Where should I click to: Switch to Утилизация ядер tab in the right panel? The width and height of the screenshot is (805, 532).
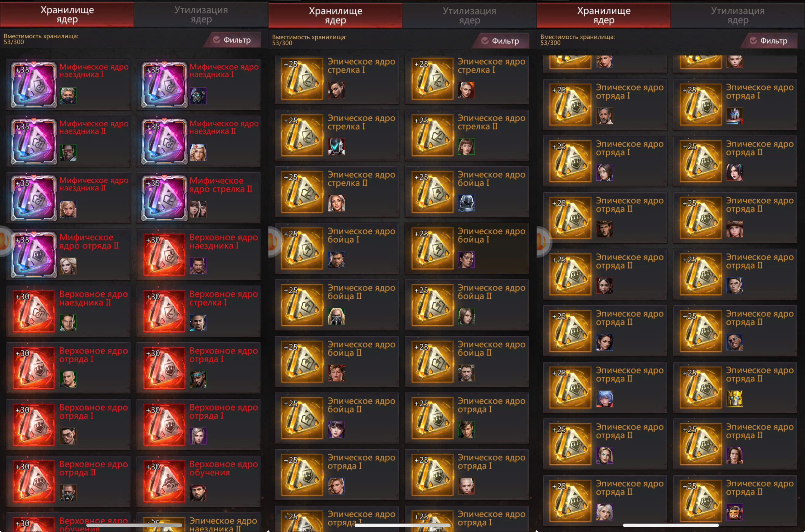738,15
